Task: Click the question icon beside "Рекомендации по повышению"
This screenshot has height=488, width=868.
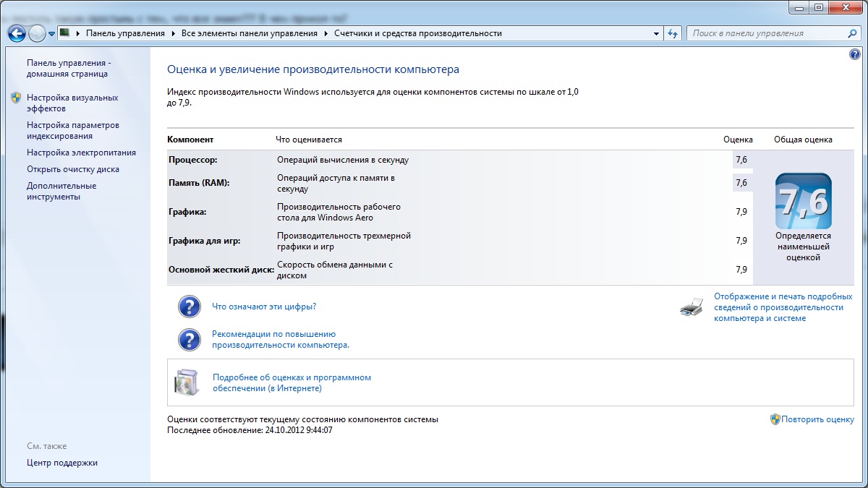Action: pos(189,340)
